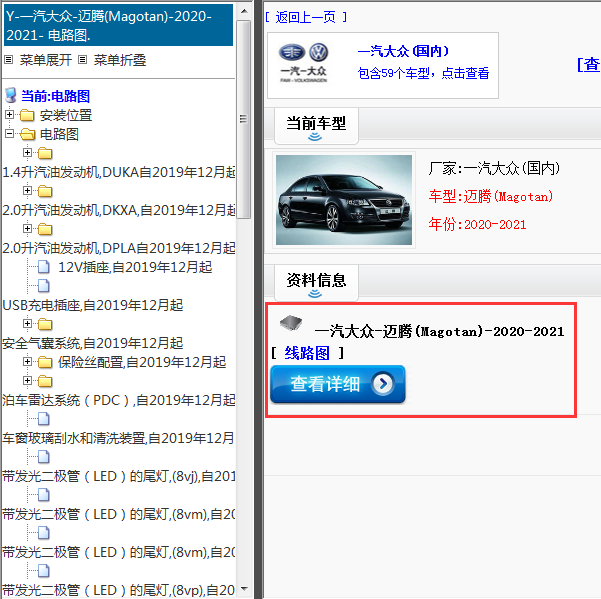
Task: Open USB充电插座,自2019年12月起 entry
Action: [x=93, y=305]
